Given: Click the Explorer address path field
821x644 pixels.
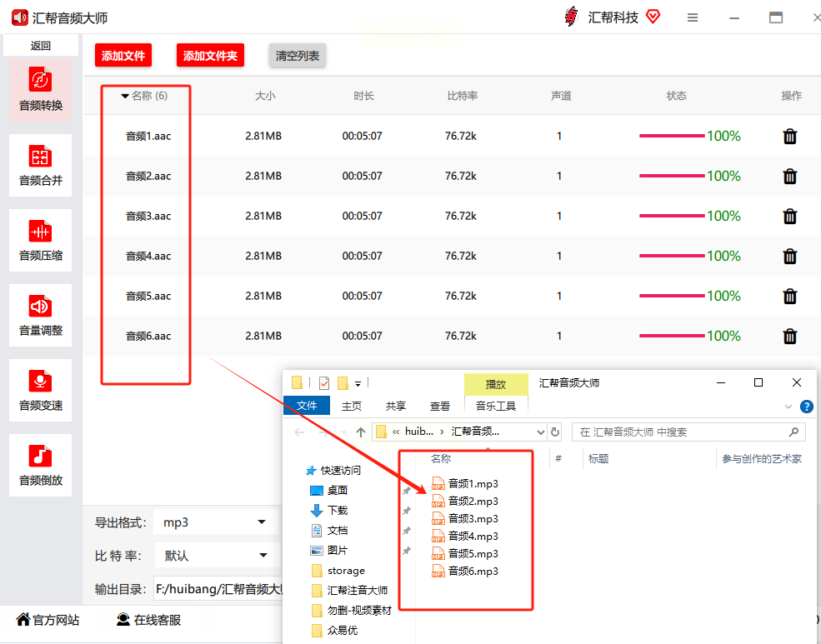Looking at the screenshot, I should tap(460, 432).
